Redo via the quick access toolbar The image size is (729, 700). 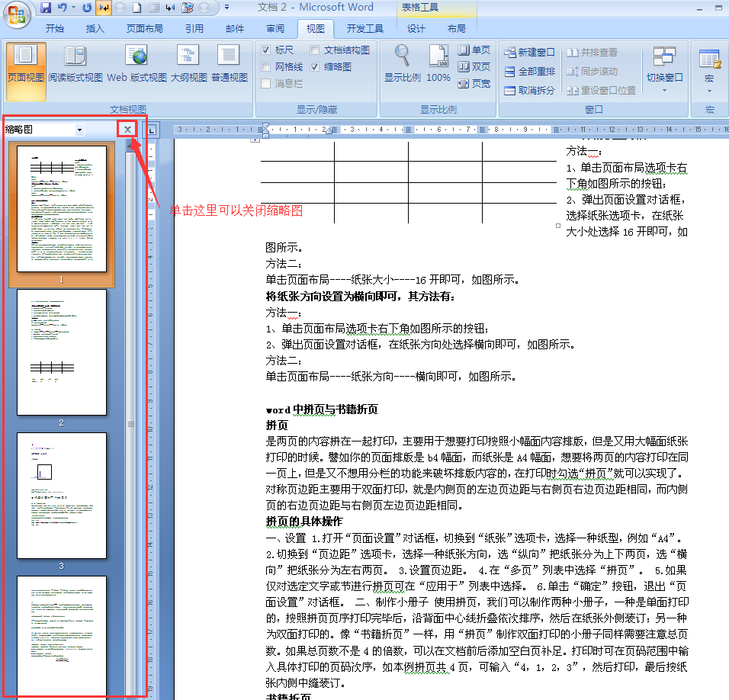(x=86, y=8)
